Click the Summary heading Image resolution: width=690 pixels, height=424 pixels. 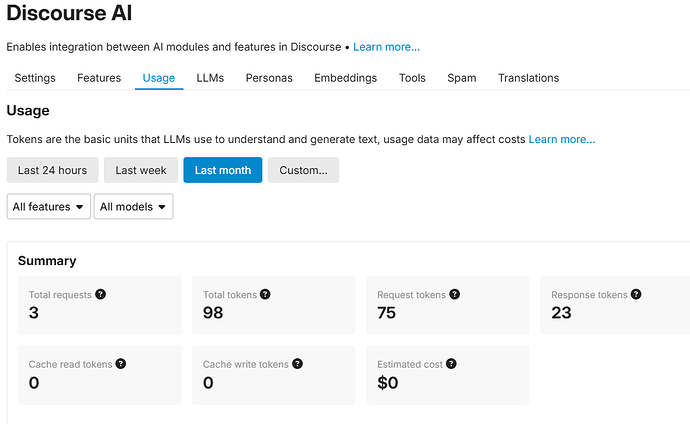point(47,261)
